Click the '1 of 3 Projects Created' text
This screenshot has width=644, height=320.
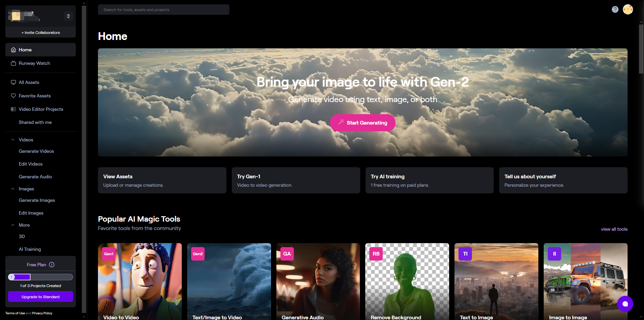click(41, 286)
